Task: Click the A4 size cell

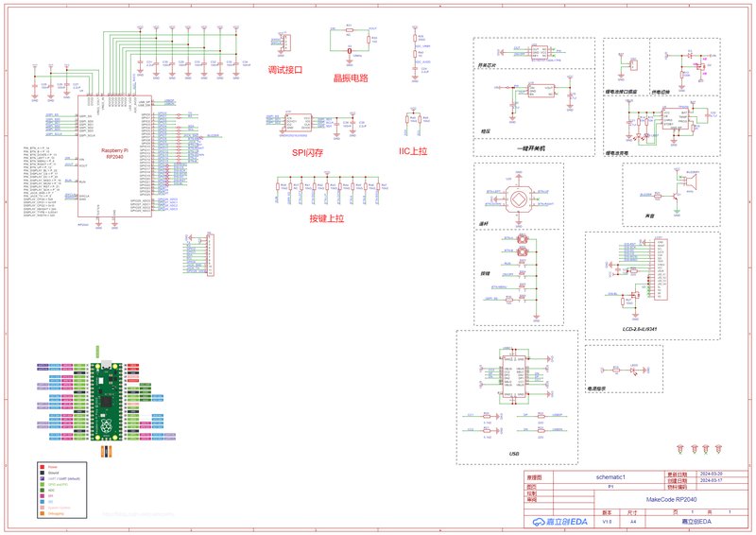Action: 633,522
